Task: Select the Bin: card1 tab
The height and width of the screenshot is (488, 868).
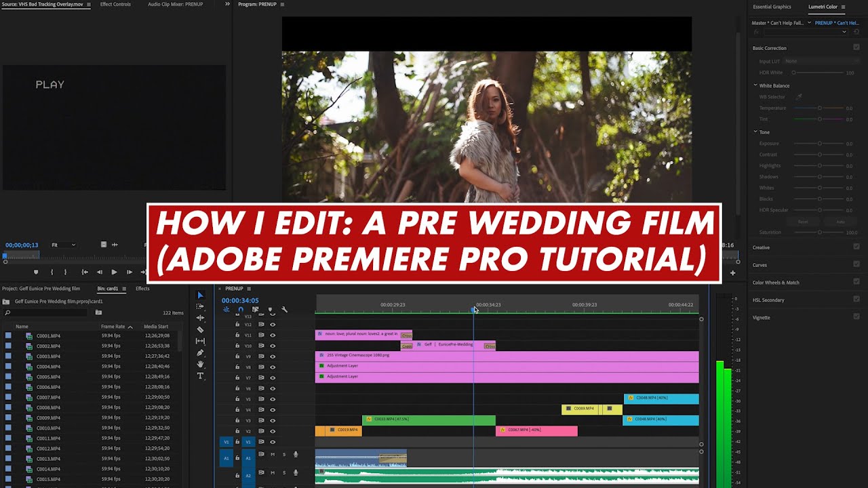Action: [108, 289]
